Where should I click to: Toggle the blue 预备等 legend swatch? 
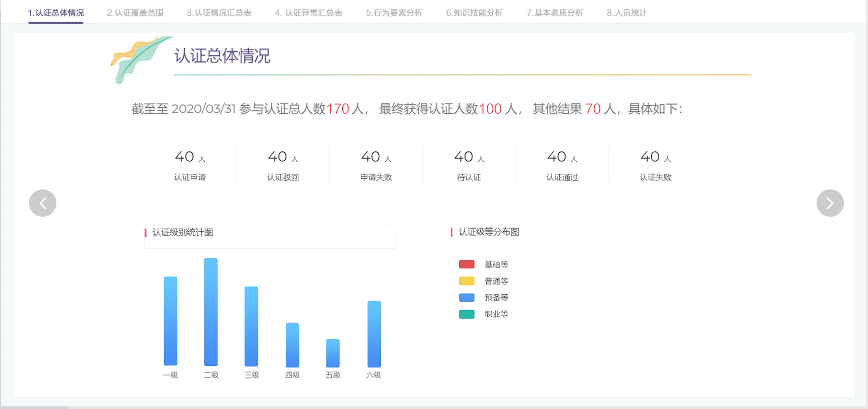click(467, 297)
